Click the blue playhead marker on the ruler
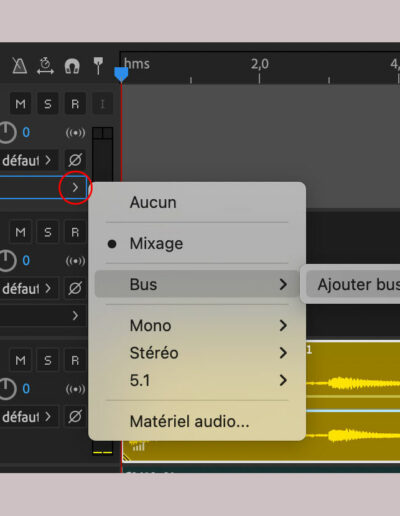Viewport: 400px width, 516px height. tap(121, 74)
